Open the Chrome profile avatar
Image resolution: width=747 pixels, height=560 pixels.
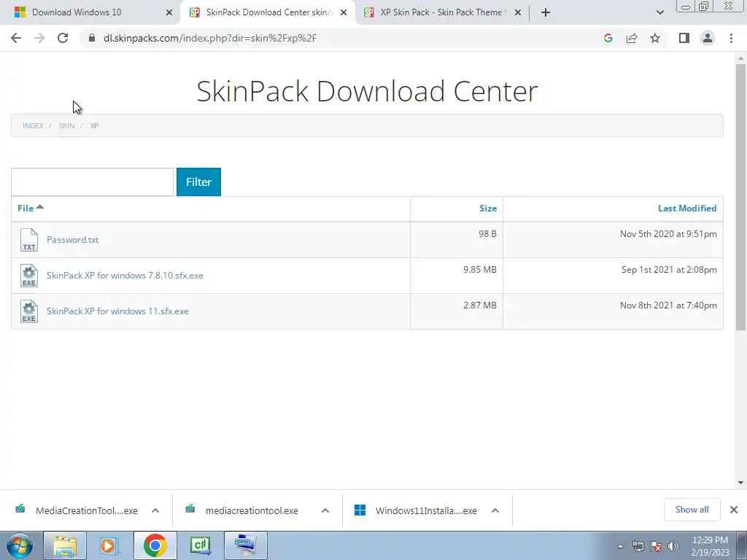coord(708,38)
